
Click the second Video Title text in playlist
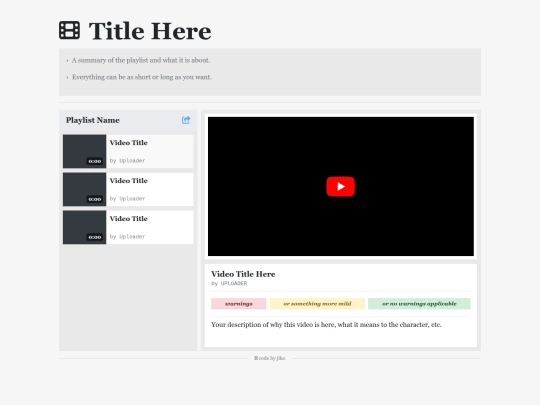(129, 180)
